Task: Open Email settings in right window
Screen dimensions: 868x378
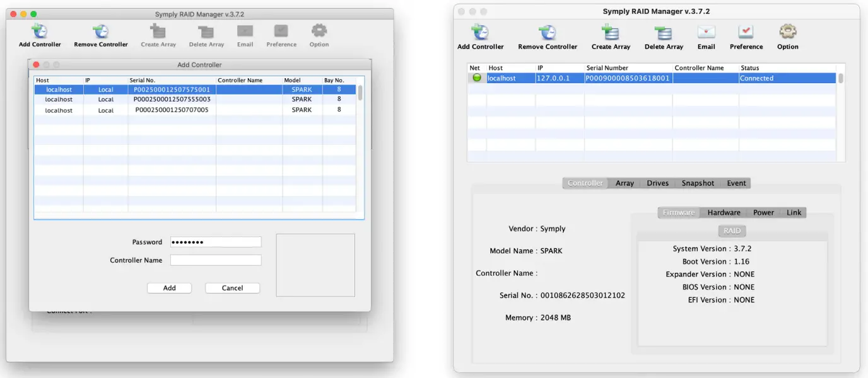Action: click(x=707, y=32)
